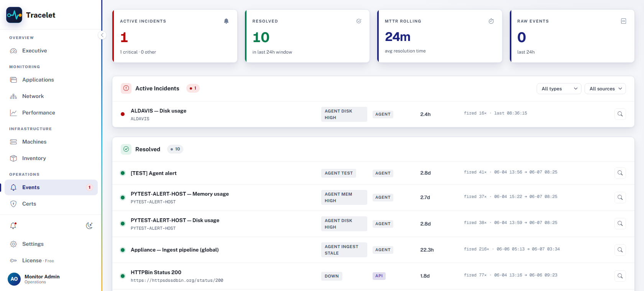Click the Performance chart icon

(x=13, y=113)
